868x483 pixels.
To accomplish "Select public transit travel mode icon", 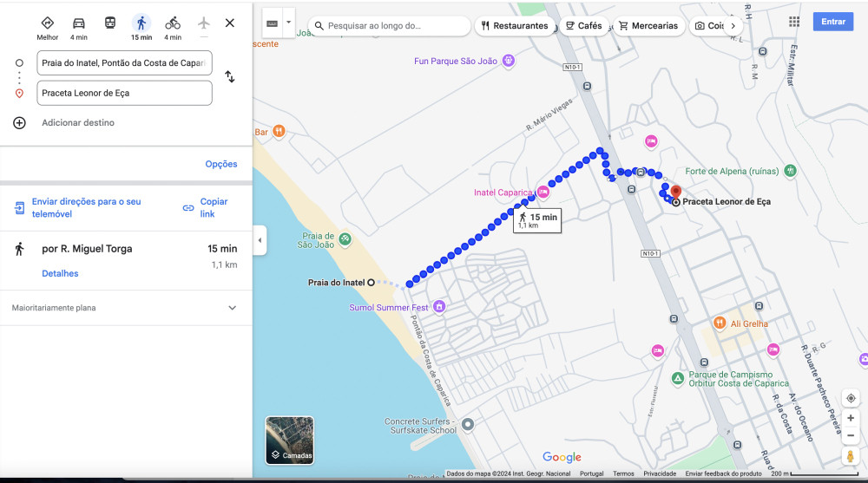I will (x=110, y=23).
